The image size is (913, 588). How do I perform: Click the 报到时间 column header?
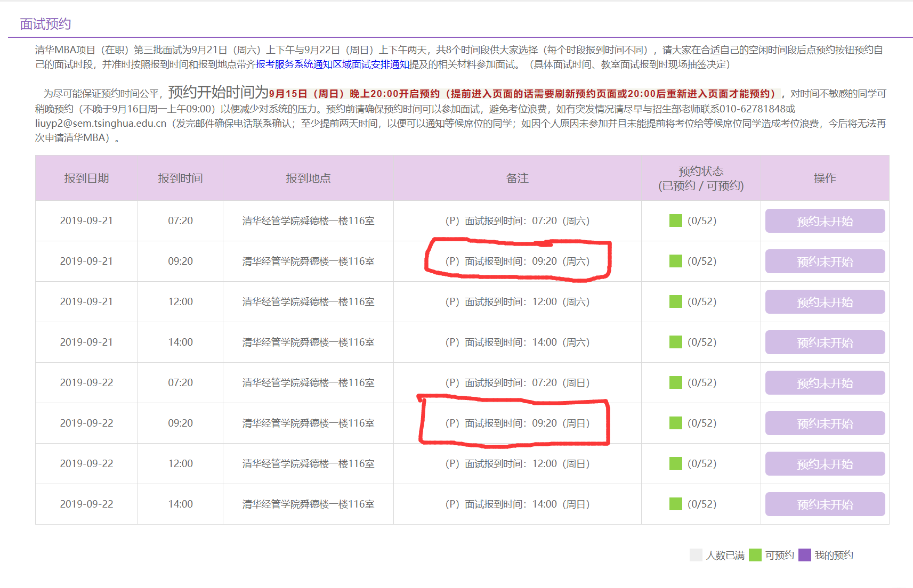(x=180, y=178)
